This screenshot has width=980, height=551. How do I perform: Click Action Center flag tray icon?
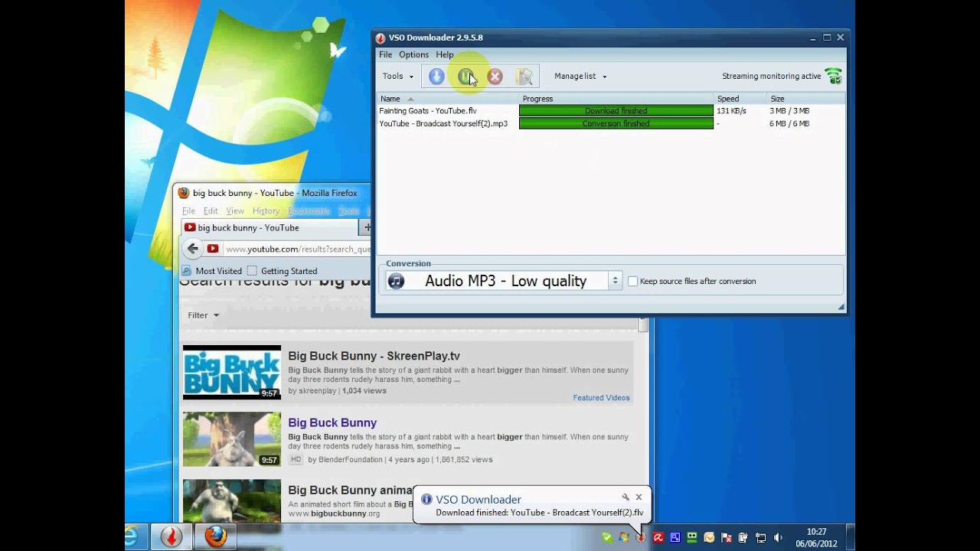[x=727, y=538]
